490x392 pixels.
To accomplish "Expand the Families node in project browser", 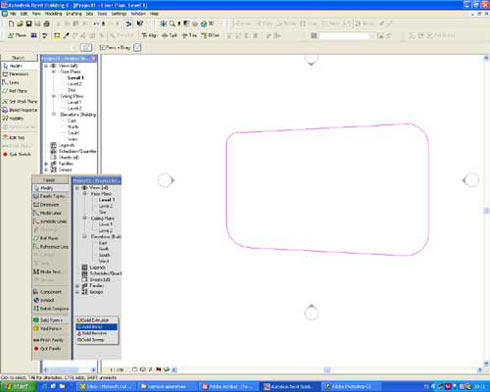I will [x=46, y=164].
